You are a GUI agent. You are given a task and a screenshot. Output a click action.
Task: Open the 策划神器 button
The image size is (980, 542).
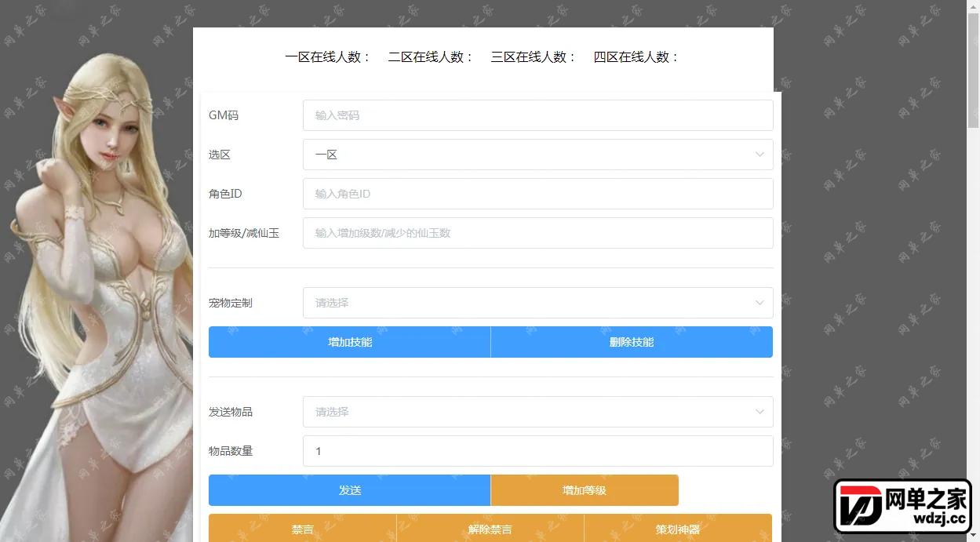[678, 529]
